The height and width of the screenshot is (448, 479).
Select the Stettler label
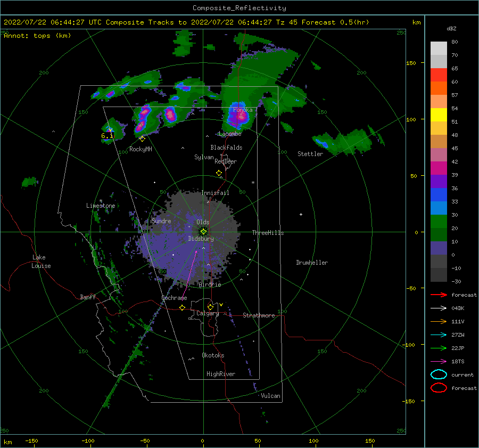(310, 154)
